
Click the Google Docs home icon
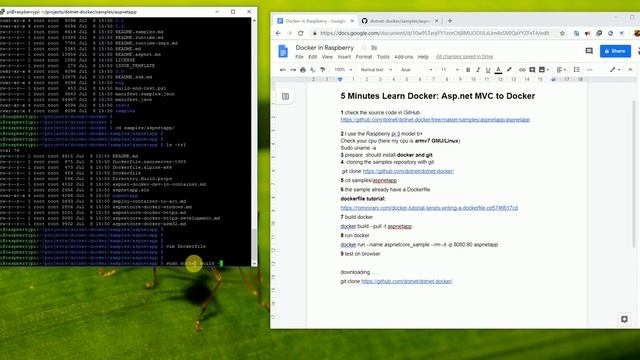pos(283,51)
